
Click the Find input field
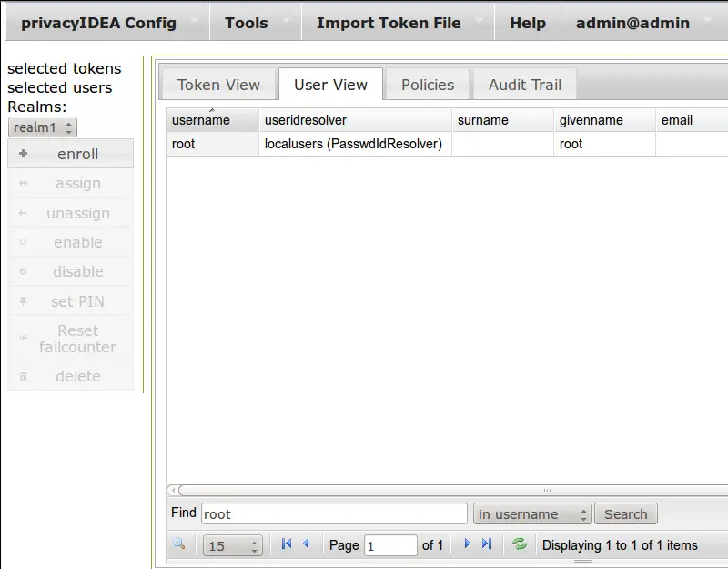(334, 513)
